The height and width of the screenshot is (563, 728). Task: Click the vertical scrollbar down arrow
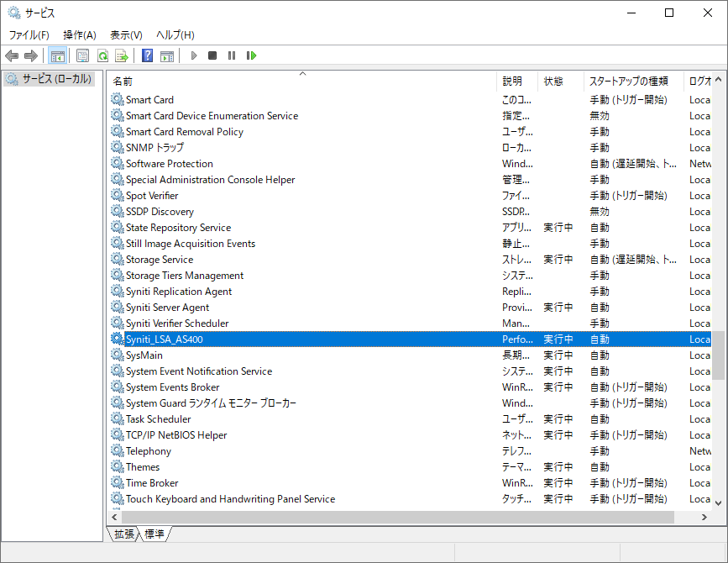click(x=718, y=502)
